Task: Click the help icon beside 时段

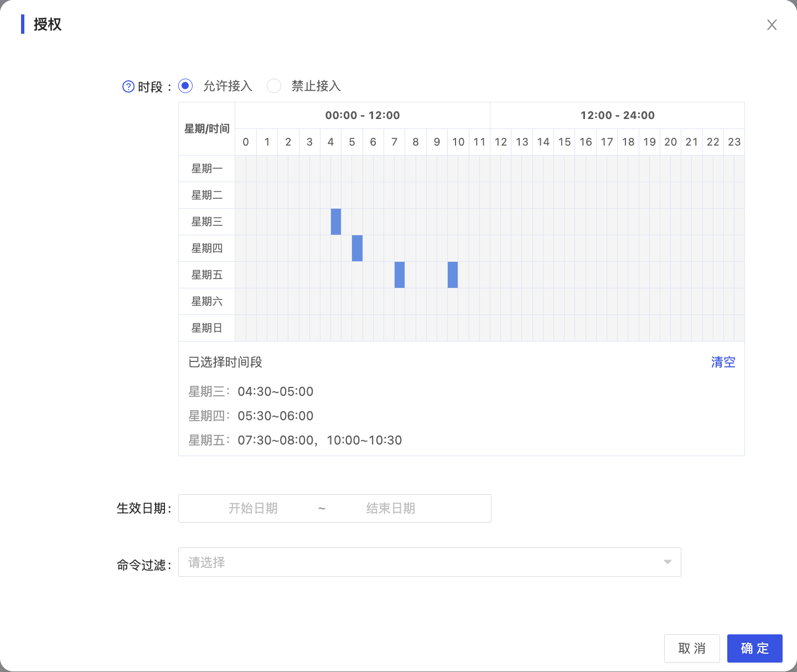Action: (x=128, y=86)
